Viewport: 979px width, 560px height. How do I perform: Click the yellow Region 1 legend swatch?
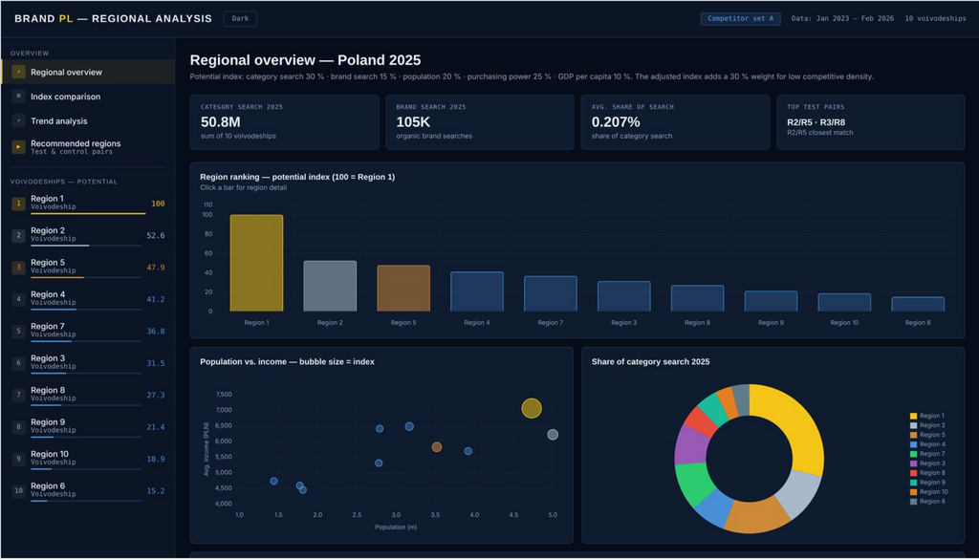point(913,416)
